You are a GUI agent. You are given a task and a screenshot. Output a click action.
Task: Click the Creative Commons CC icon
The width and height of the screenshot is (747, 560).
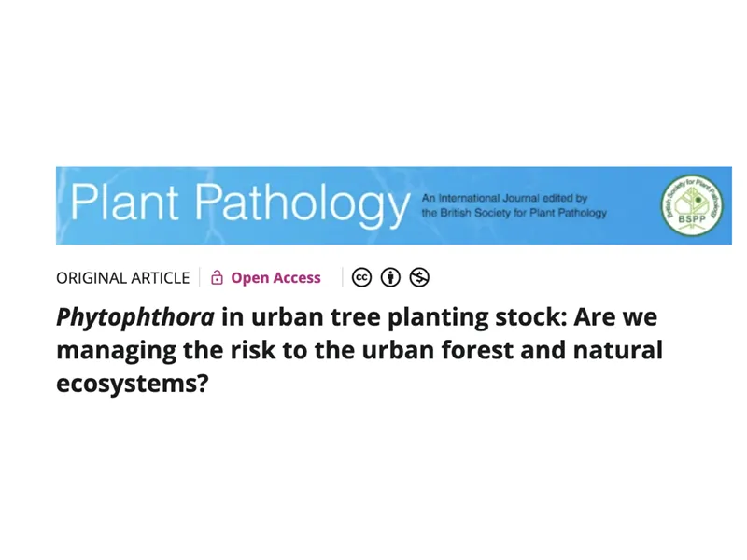(361, 277)
